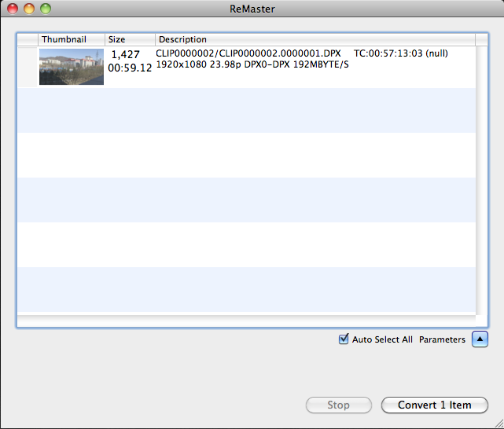This screenshot has height=429, width=504.
Task: Click the blank first column header
Action: click(x=28, y=39)
